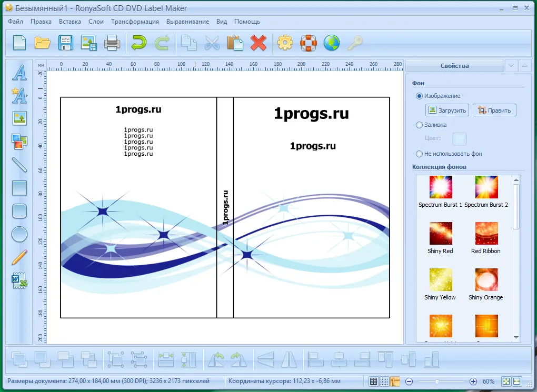Choose the Shiny Yellow background
This screenshot has width=537, height=392.
tap(441, 285)
